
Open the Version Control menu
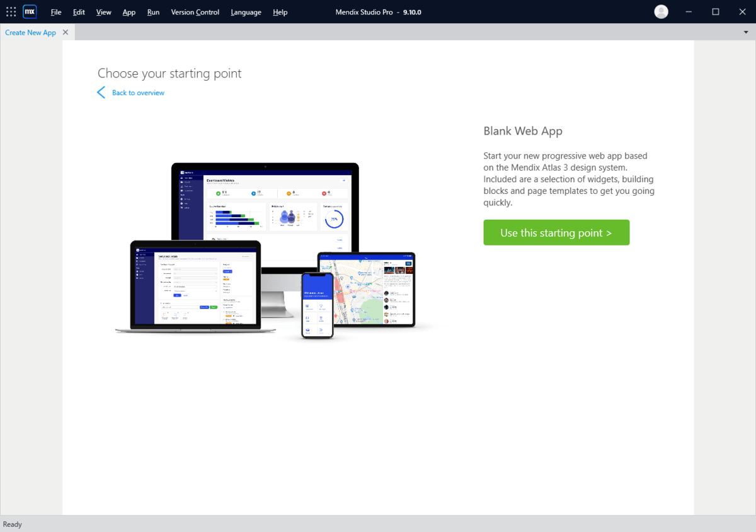coord(195,12)
